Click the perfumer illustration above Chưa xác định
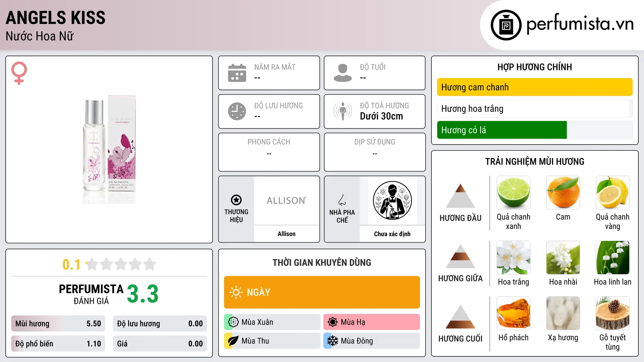Screen dimensions: 644x362 (392, 200)
